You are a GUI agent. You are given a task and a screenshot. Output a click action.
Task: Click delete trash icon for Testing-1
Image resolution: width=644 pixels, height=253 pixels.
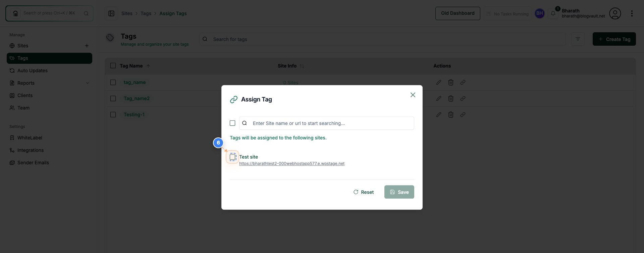451,115
